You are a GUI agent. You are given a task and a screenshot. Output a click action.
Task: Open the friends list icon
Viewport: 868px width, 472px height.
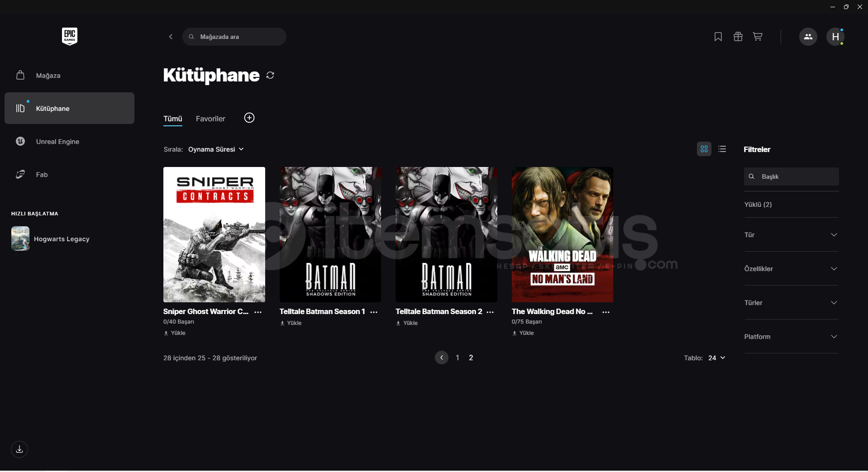[808, 37]
